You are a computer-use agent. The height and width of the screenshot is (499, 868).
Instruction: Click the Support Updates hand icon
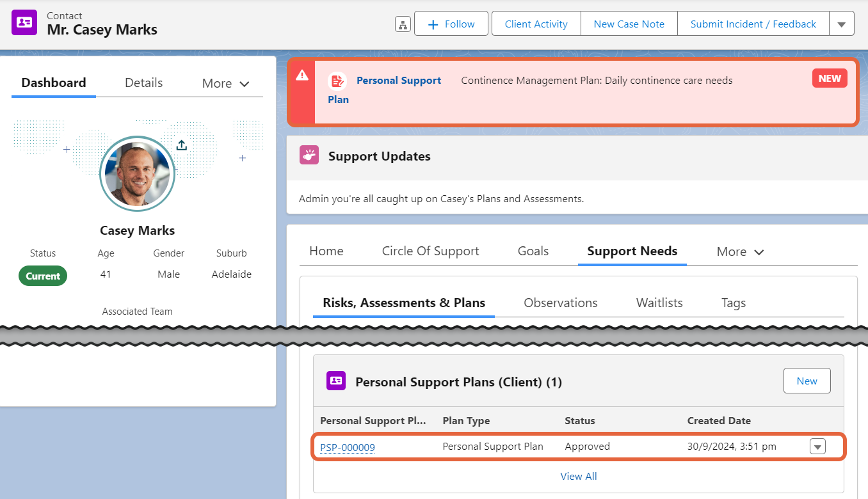[309, 155]
